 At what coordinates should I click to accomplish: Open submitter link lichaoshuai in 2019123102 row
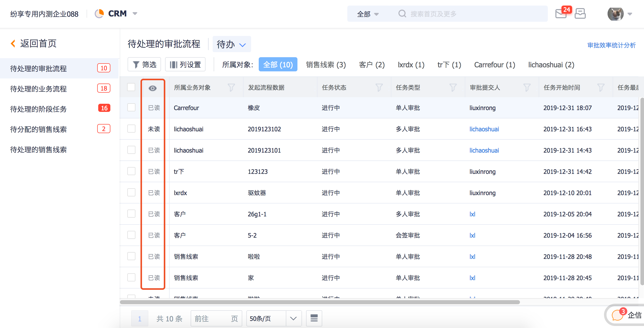484,129
